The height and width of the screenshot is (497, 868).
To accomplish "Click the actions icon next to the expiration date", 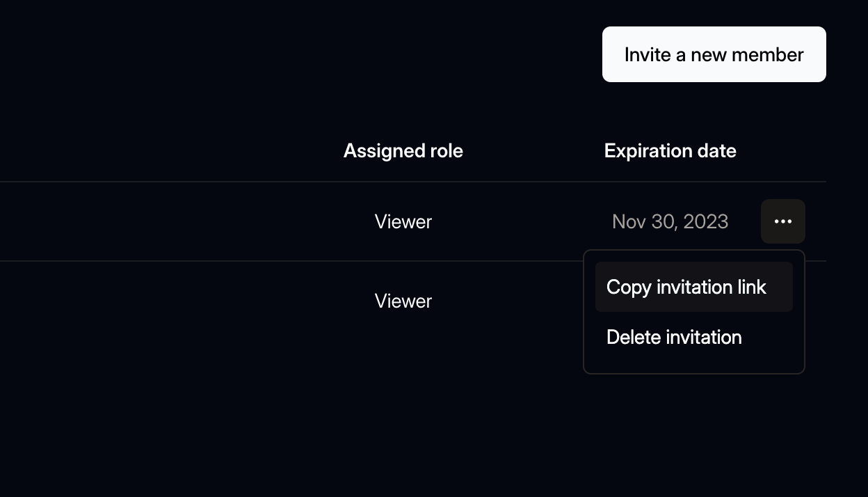I will coord(782,221).
